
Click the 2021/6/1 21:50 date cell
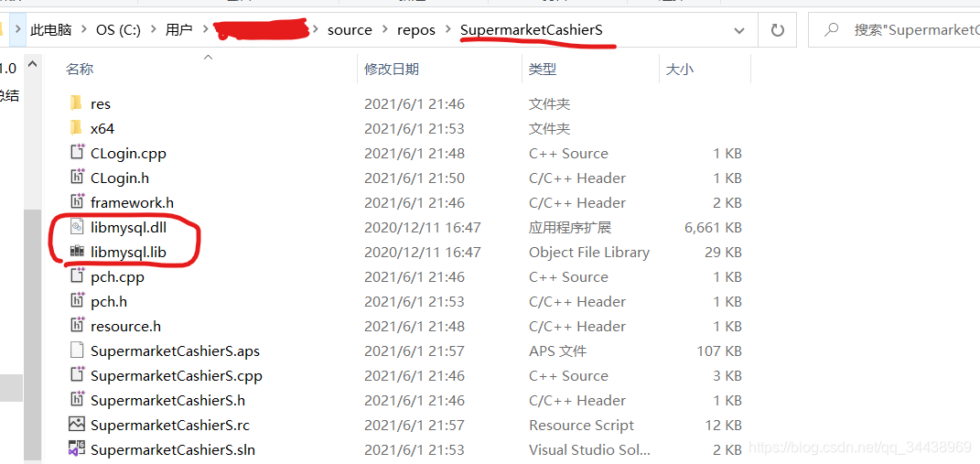coord(415,178)
